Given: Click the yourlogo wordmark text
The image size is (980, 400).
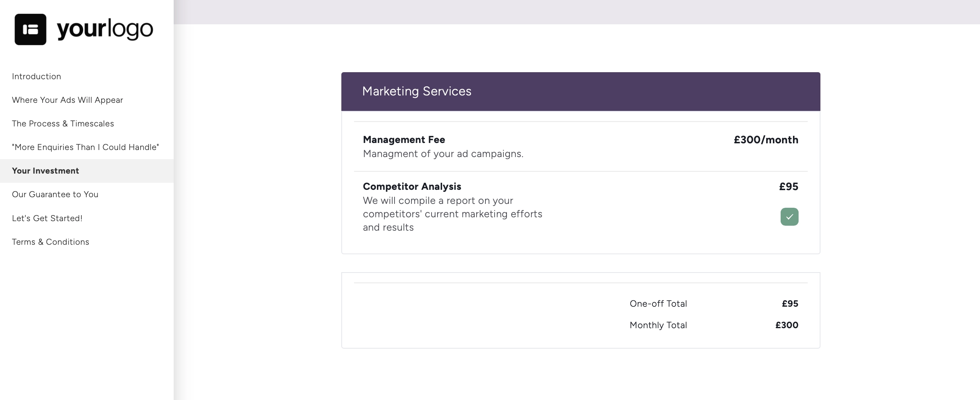Looking at the screenshot, I should 105,29.
